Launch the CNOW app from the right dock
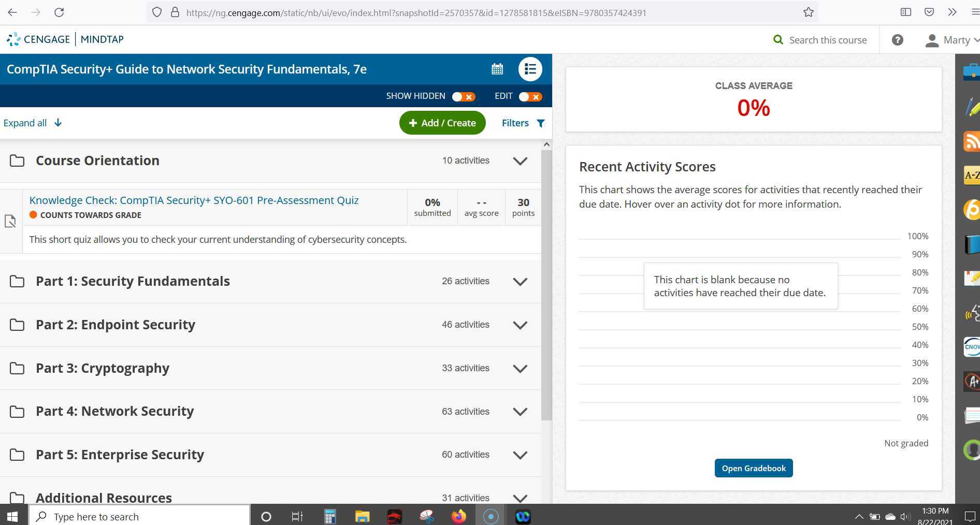980x525 pixels. coord(972,347)
